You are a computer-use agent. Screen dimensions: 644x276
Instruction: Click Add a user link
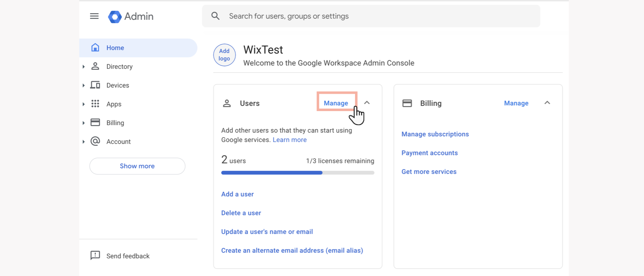tap(237, 194)
